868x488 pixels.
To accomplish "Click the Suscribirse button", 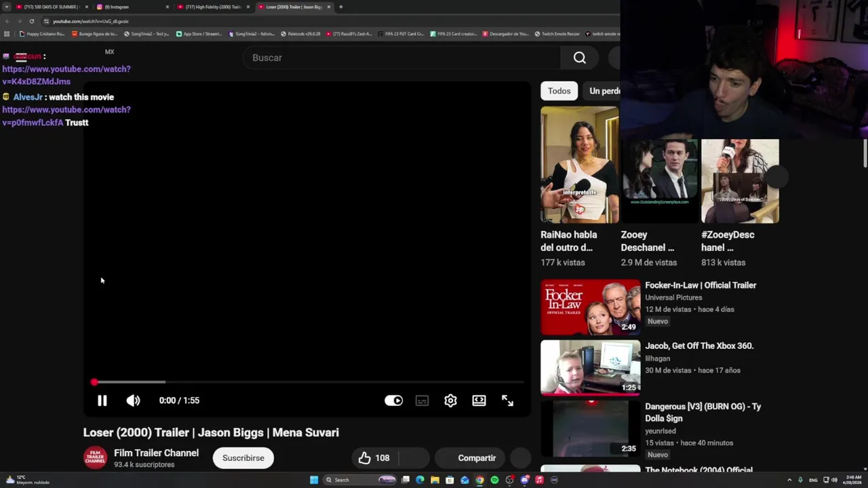I will click(x=243, y=457).
